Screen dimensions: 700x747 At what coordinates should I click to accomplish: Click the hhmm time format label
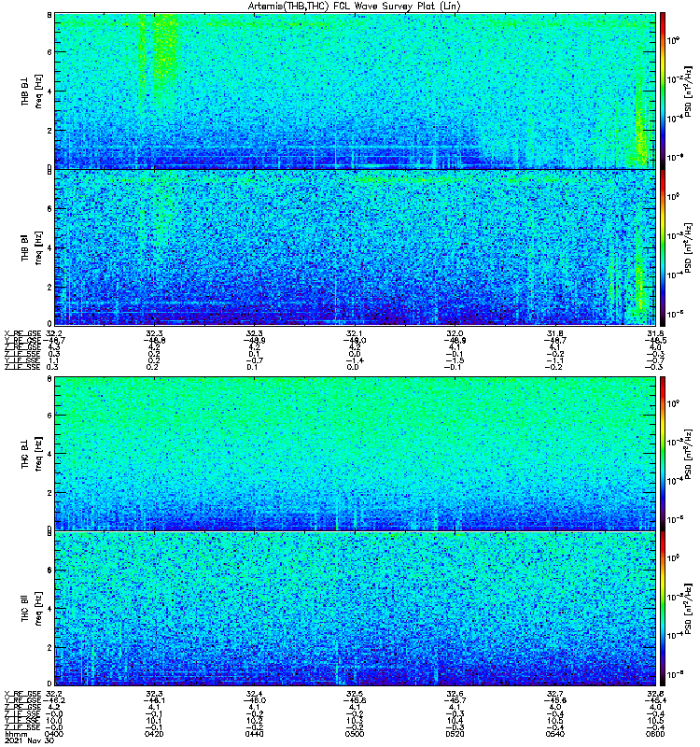17,734
